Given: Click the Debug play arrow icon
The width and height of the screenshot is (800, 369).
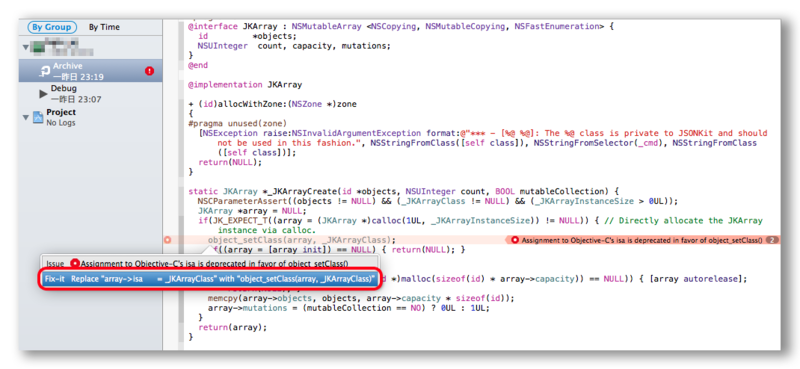Looking at the screenshot, I should 43,94.
